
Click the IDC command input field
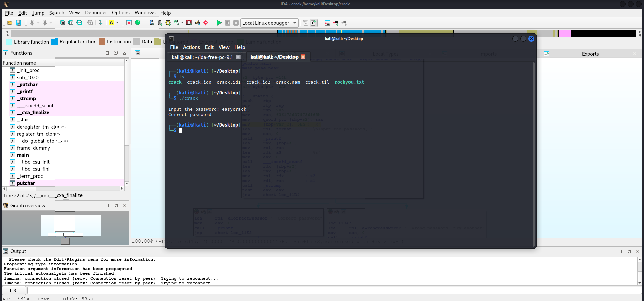pos(334,290)
